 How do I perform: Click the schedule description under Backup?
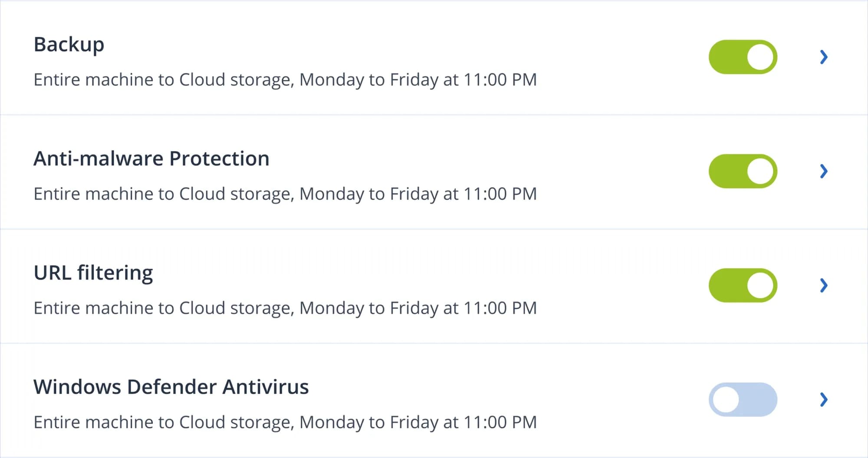(x=285, y=80)
